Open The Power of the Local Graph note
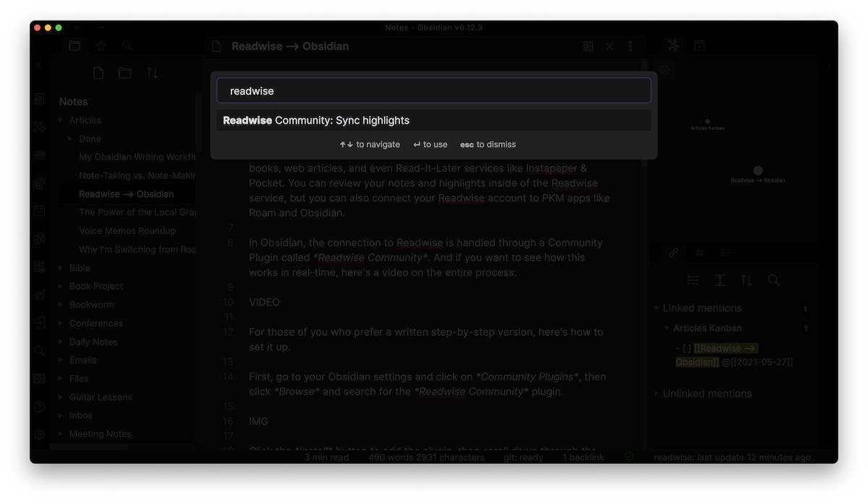 pyautogui.click(x=137, y=212)
